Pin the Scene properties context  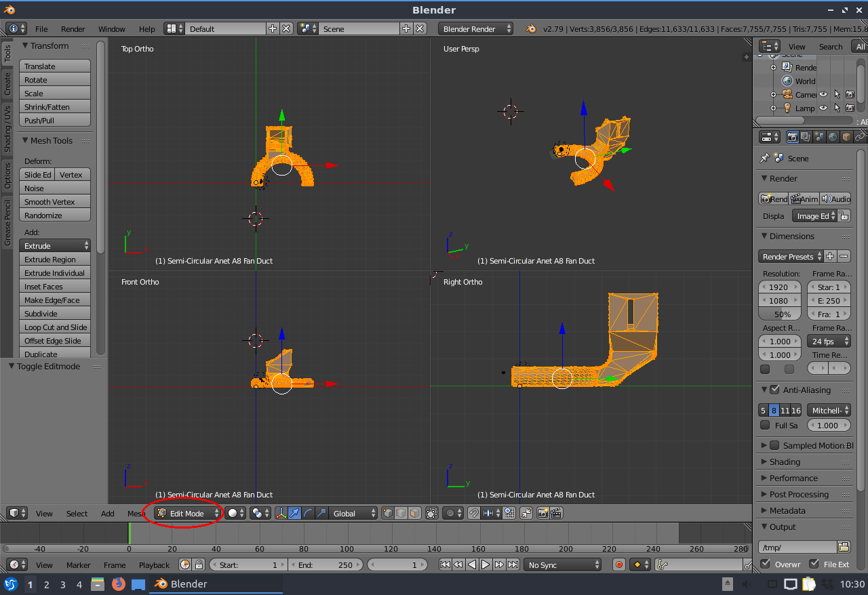[x=765, y=159]
